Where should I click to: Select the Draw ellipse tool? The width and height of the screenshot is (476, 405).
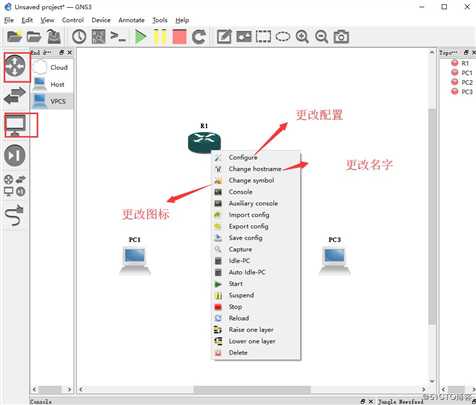[x=283, y=37]
